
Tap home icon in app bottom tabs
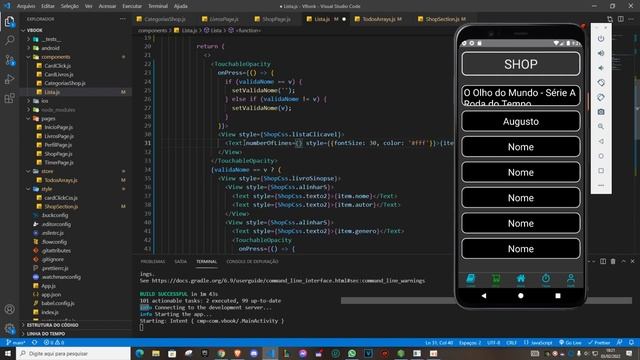[521, 279]
